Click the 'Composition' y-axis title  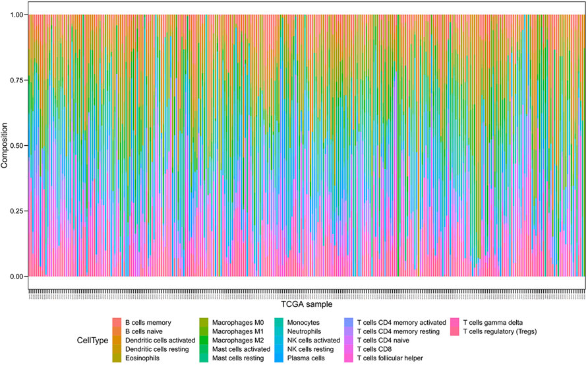(5, 146)
